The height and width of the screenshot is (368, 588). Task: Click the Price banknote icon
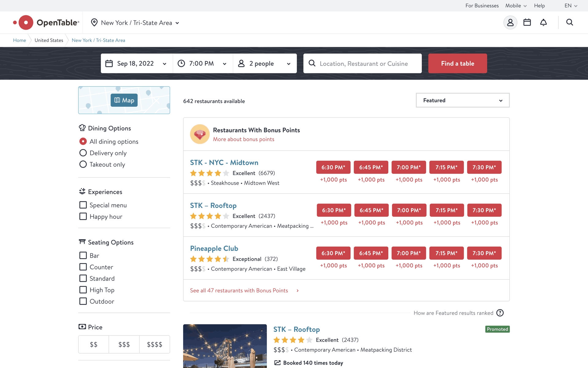(82, 327)
